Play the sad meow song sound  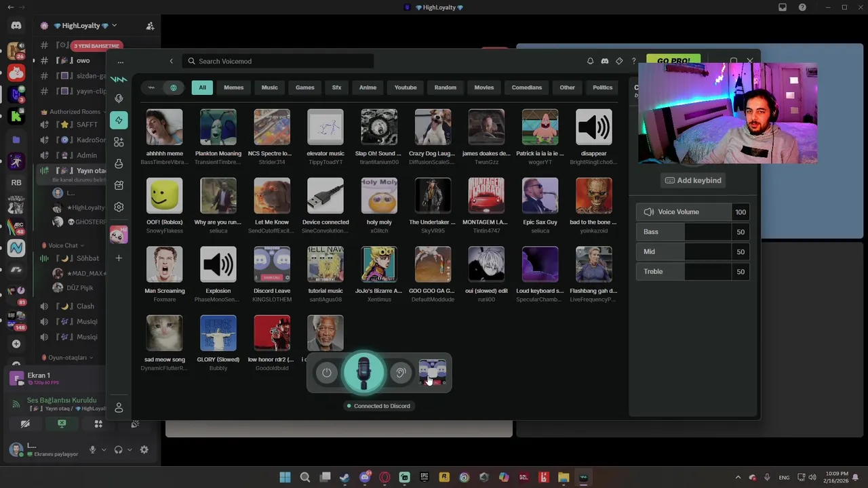(x=164, y=333)
